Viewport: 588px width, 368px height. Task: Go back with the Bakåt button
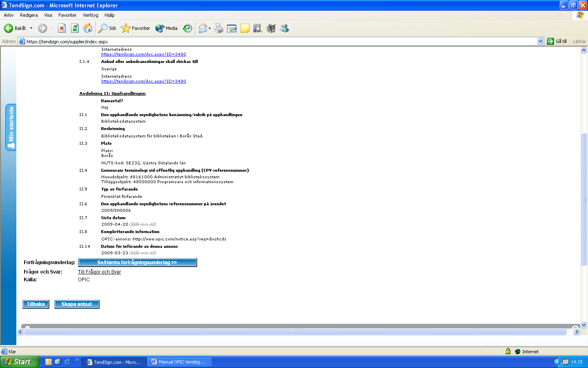point(15,28)
